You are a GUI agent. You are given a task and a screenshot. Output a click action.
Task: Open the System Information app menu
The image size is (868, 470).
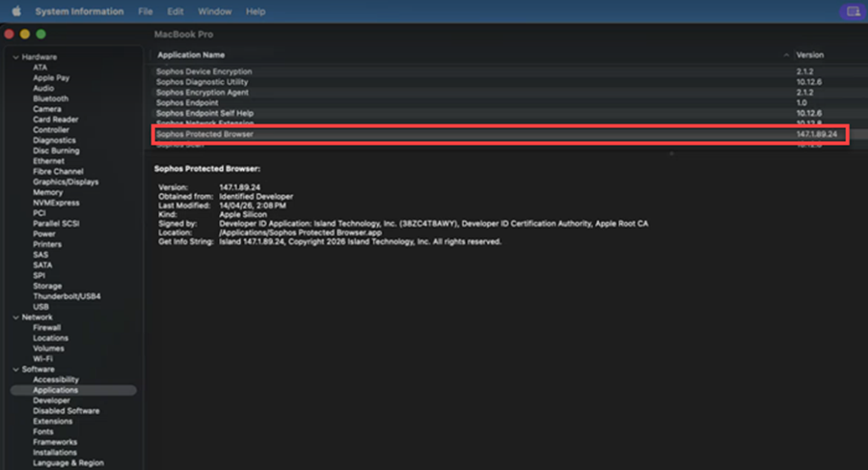coord(79,12)
